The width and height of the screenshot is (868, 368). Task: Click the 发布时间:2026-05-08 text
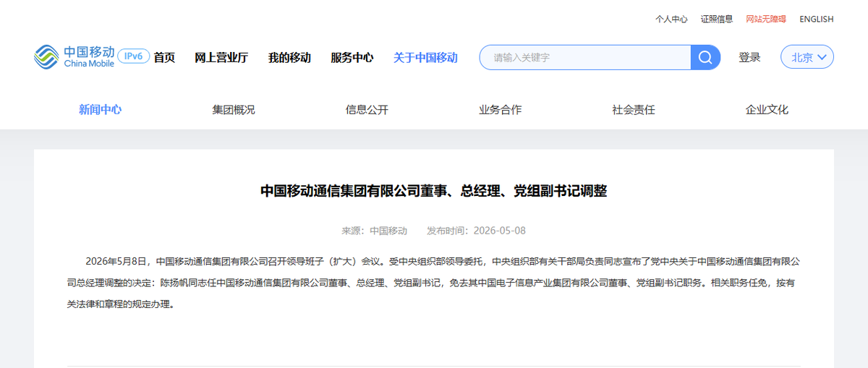[476, 231]
